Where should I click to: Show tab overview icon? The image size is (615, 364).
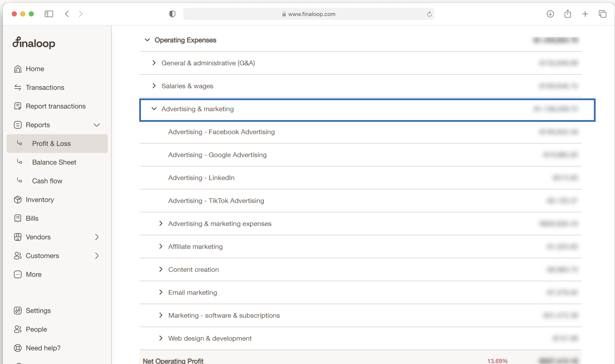coord(603,14)
